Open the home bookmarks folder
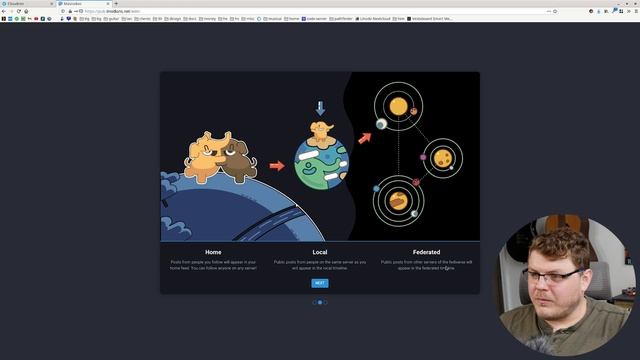Viewport: 640px width, 360px height. click(x=291, y=19)
